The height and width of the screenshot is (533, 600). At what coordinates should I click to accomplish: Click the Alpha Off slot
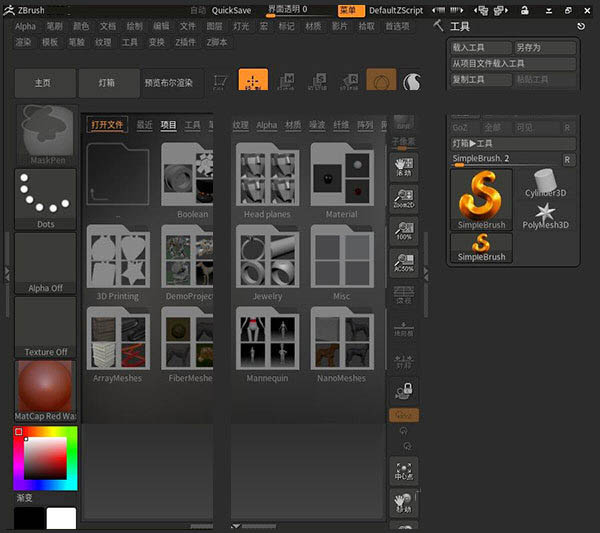45,262
